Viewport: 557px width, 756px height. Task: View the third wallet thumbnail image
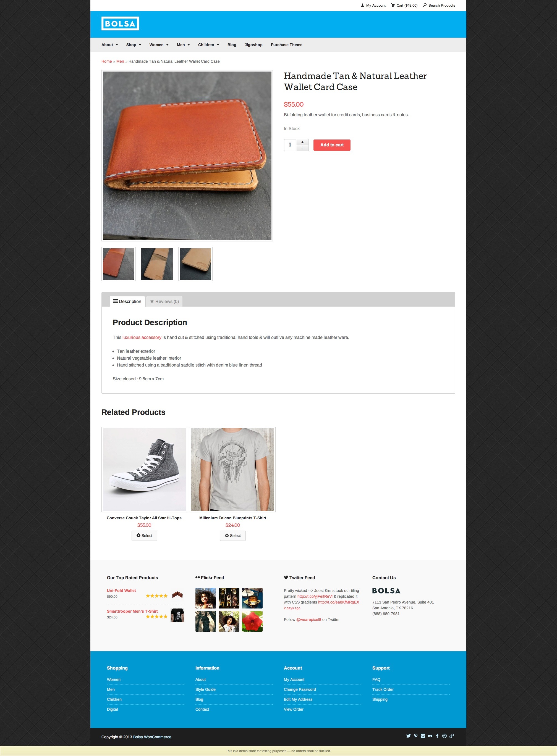coord(195,264)
